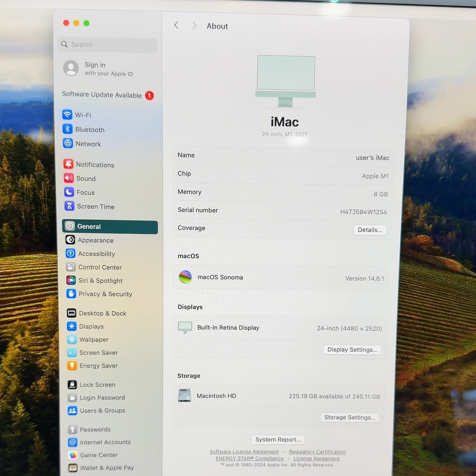
Task: Open Wi-Fi settings icon in sidebar
Action: (x=67, y=115)
